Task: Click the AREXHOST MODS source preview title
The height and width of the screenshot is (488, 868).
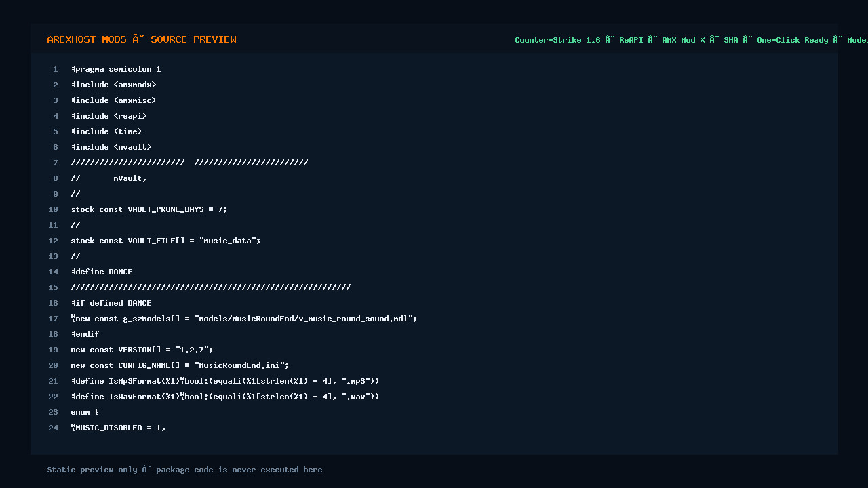Action: 142,39
